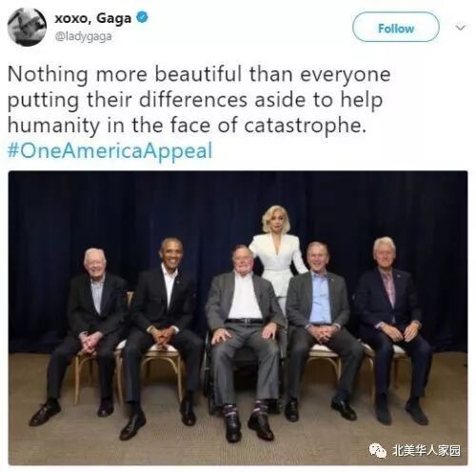
Task: Open the tweet options chevron menu
Action: 461,28
